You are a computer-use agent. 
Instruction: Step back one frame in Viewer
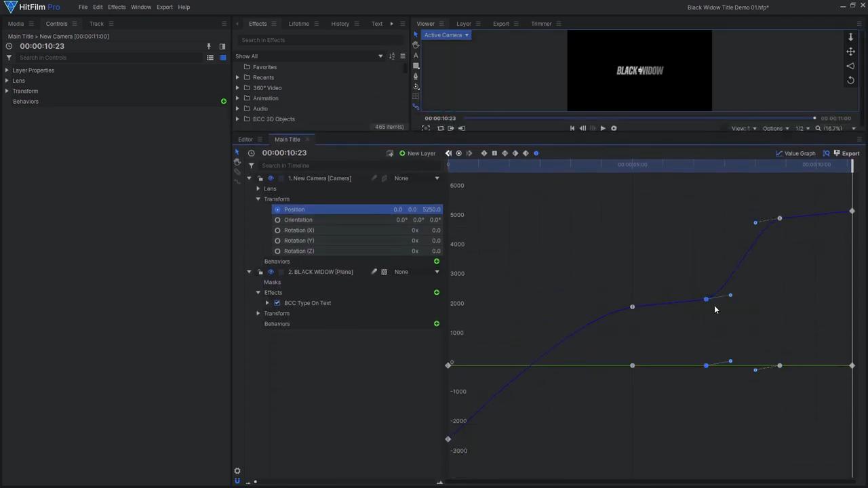coord(583,128)
